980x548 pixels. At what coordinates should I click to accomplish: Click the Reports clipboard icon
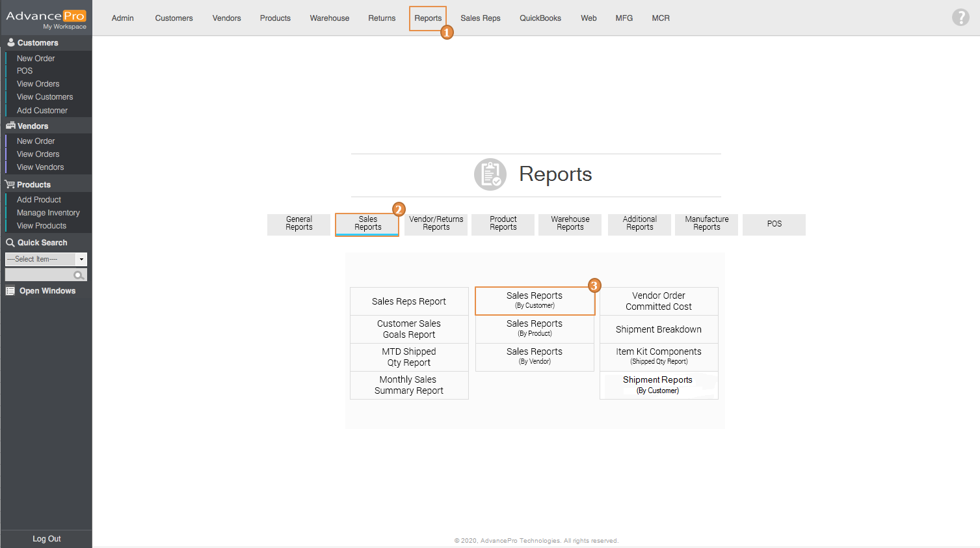[490, 174]
